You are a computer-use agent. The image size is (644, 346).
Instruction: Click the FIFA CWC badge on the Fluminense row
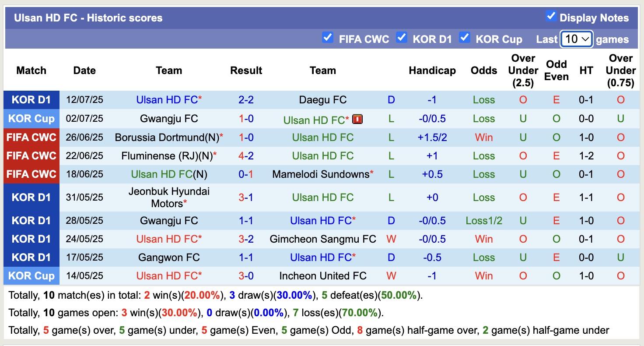[x=31, y=155]
